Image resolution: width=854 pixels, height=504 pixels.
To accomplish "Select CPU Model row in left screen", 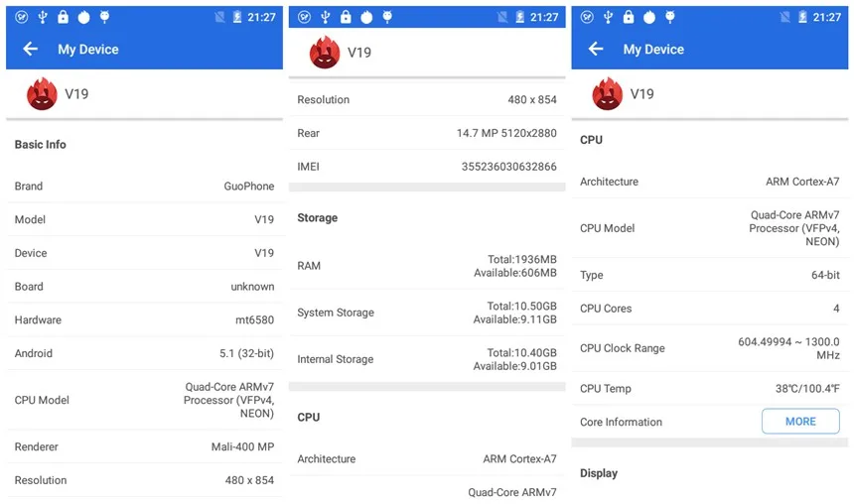I will pyautogui.click(x=144, y=400).
